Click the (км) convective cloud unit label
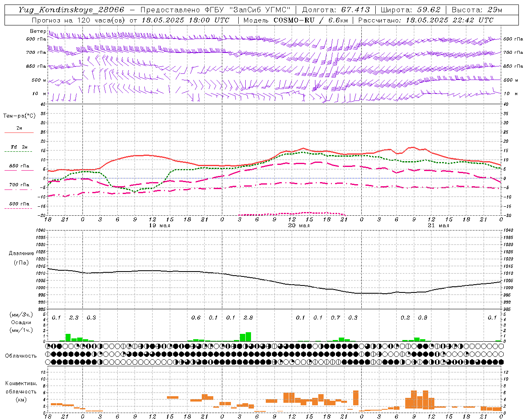The width and height of the screenshot is (525, 420). pos(21,399)
